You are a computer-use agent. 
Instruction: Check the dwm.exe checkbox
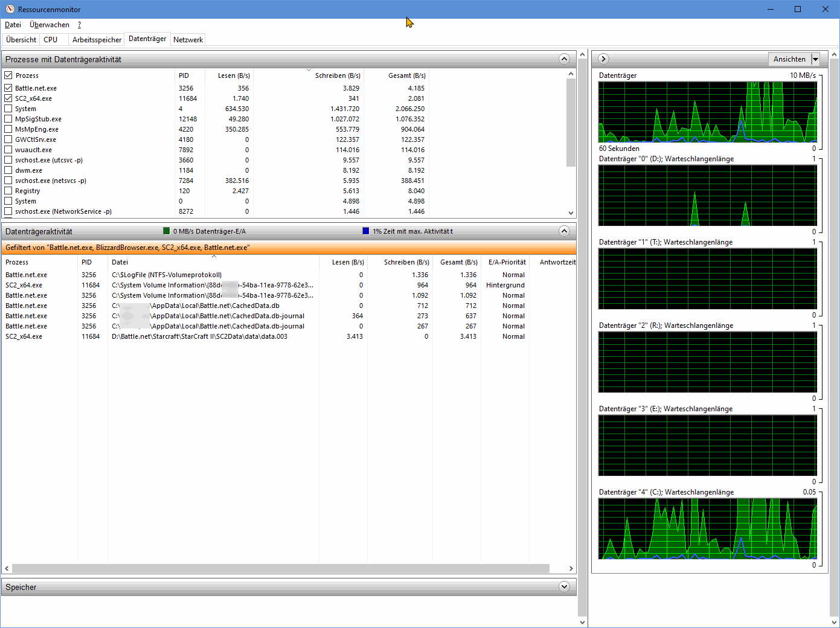pos(8,170)
